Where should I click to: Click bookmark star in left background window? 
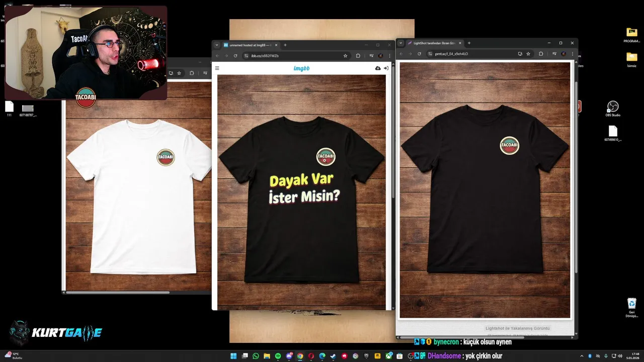tap(179, 73)
